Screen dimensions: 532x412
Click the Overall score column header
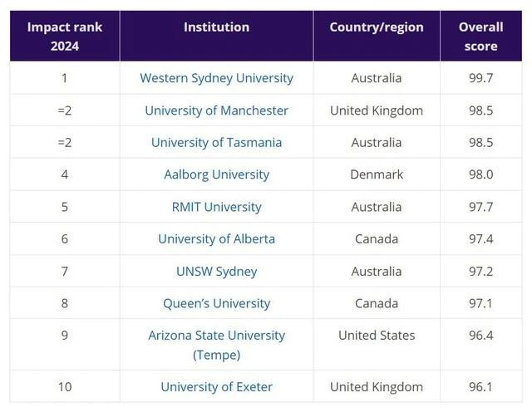coord(480,37)
